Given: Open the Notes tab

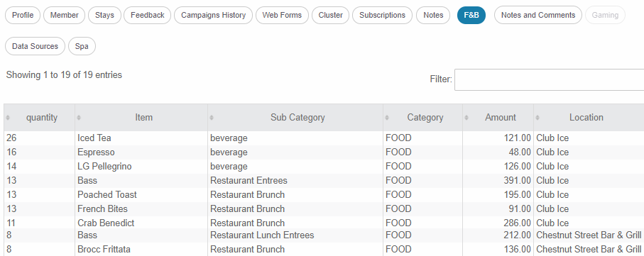Looking at the screenshot, I should click(x=433, y=15).
